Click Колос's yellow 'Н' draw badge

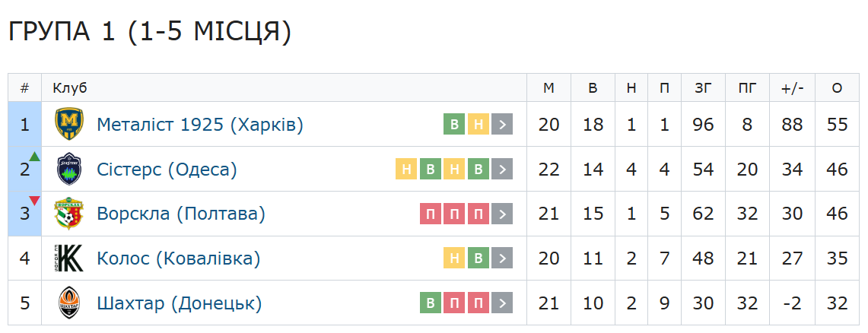coord(455,259)
